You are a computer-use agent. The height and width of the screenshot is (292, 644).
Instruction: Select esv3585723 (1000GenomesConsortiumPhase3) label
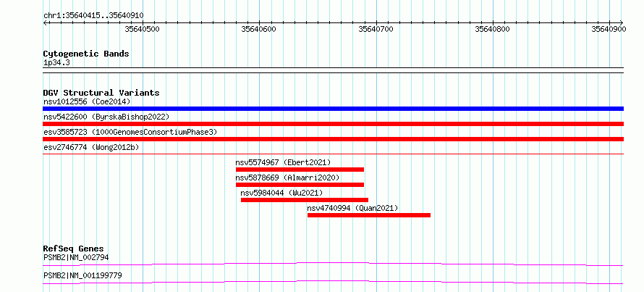[x=130, y=132]
